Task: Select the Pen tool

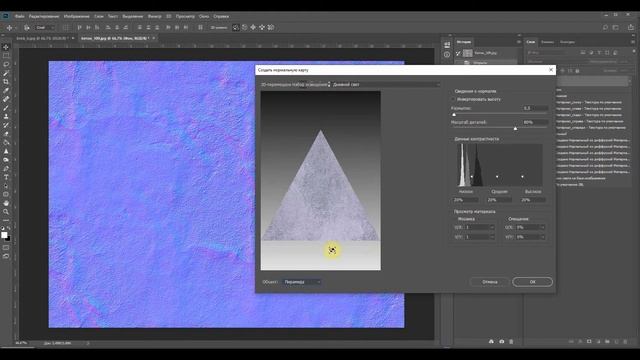Action: click(6, 169)
